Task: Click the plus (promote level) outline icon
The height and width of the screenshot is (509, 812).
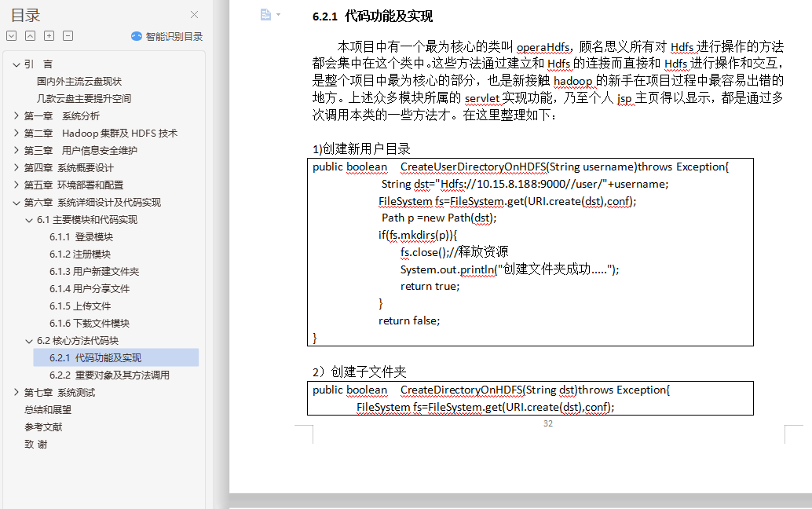Action: (x=49, y=35)
